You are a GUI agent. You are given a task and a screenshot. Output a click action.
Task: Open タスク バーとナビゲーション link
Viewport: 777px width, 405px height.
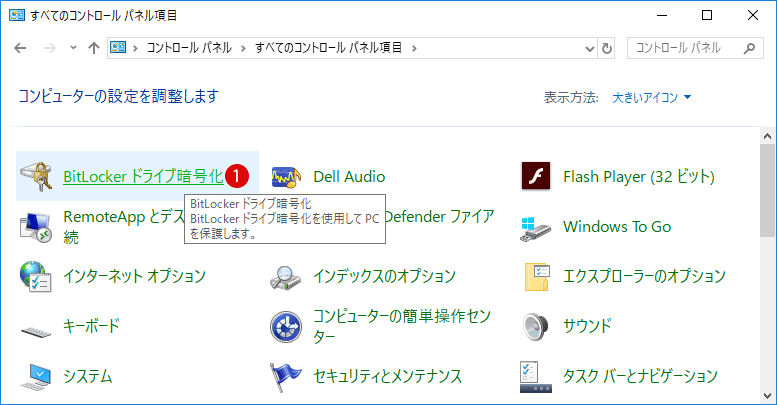[640, 376]
